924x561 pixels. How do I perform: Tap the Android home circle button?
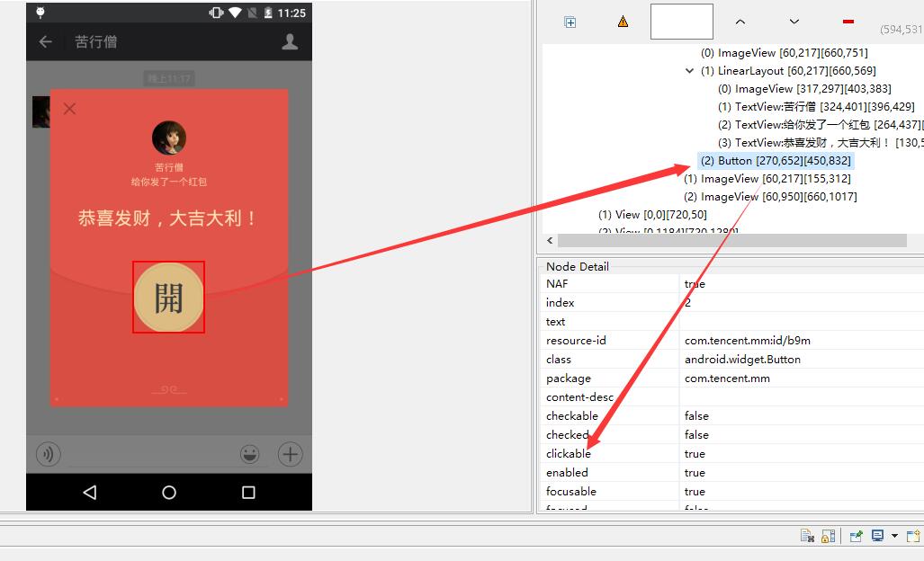tap(169, 492)
